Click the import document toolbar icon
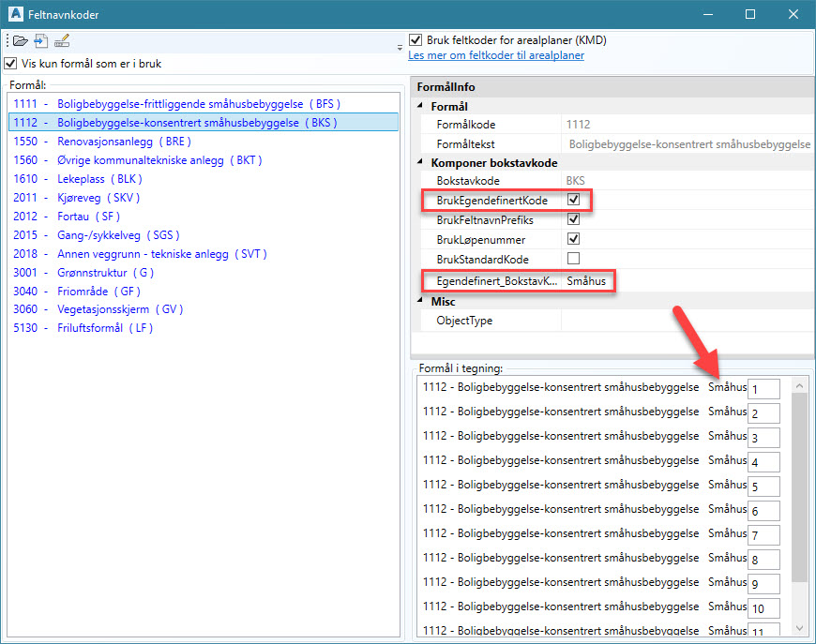 [40, 40]
